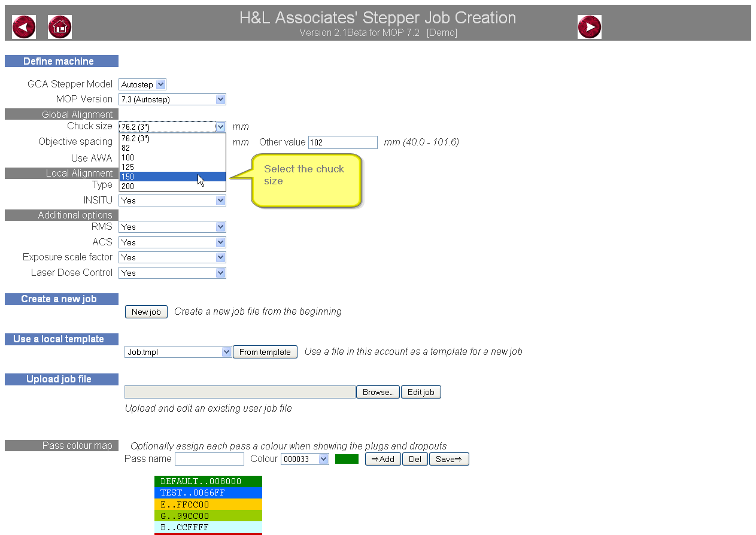This screenshot has height=535, width=756.
Task: Click the red forward arrow icon
Action: (590, 27)
